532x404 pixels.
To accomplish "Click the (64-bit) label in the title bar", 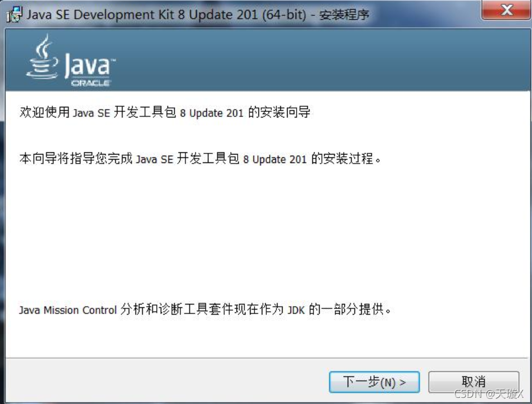I will click(x=284, y=15).
